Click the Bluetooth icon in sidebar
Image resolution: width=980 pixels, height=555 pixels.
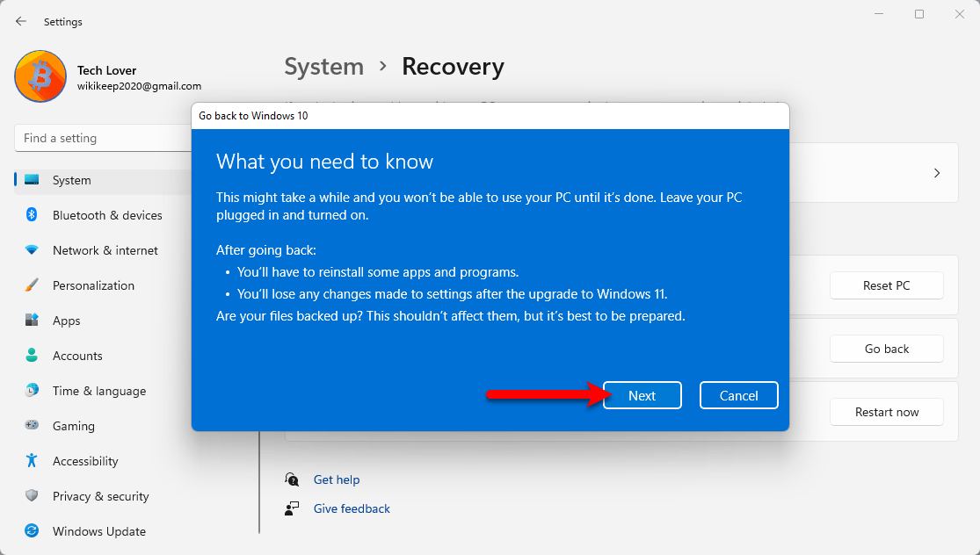point(32,215)
